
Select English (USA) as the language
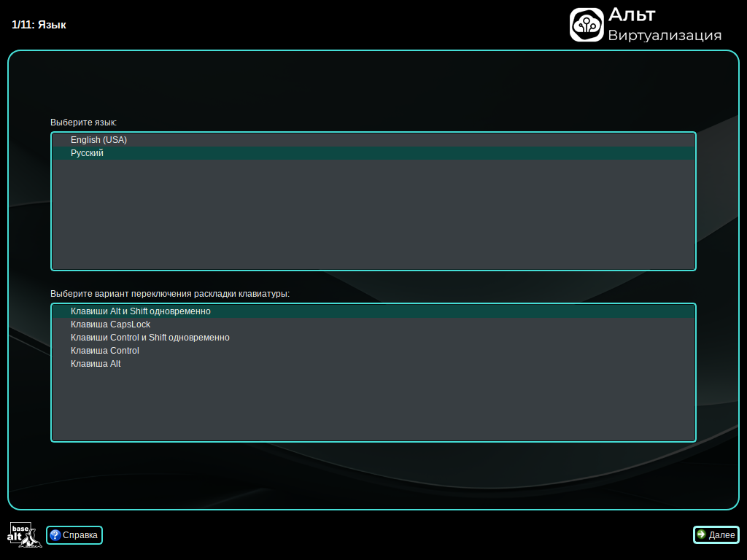[x=98, y=140]
